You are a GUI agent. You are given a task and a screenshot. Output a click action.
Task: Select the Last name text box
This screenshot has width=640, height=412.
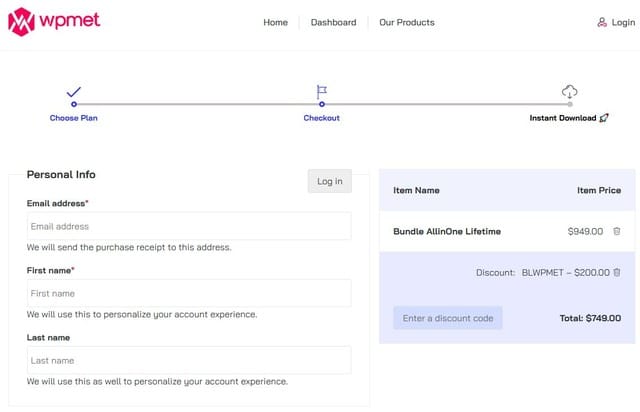pos(189,360)
